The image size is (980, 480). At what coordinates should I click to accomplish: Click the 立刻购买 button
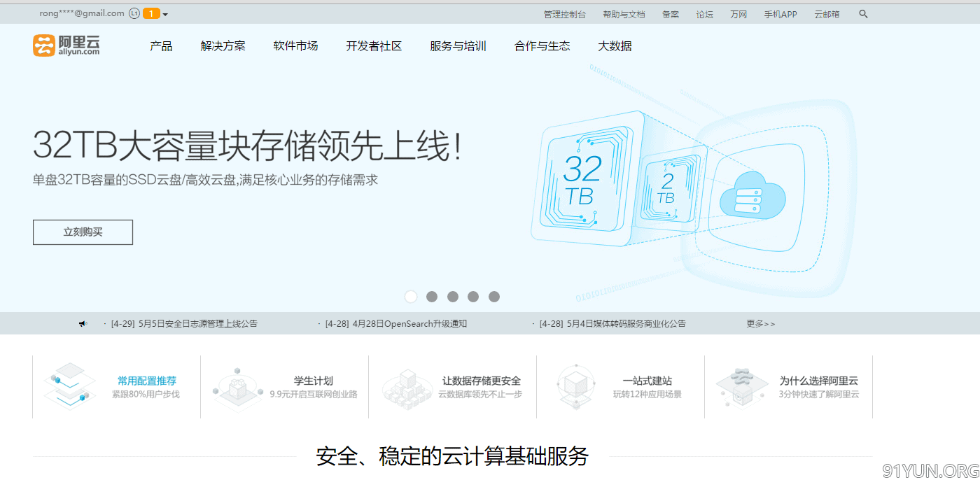pyautogui.click(x=83, y=232)
